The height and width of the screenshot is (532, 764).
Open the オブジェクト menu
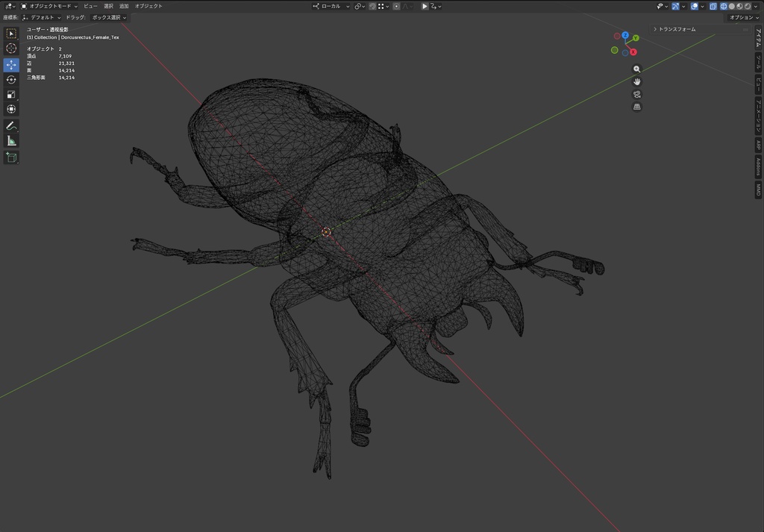point(148,6)
